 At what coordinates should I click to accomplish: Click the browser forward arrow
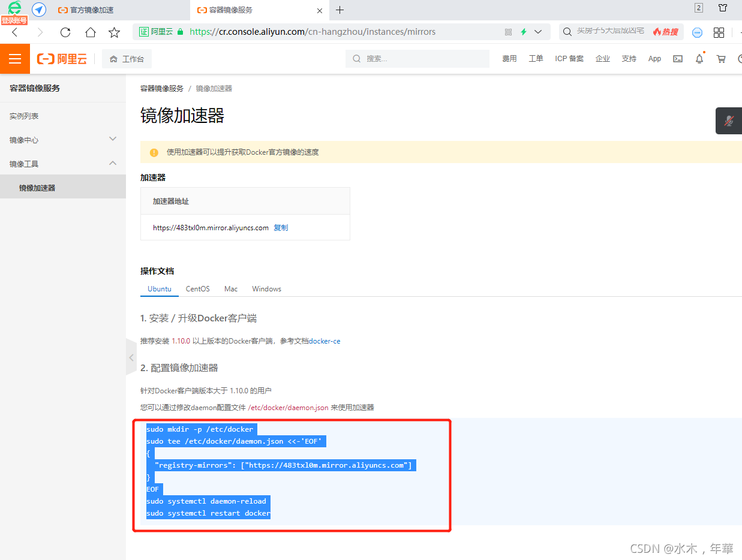pyautogui.click(x=40, y=32)
